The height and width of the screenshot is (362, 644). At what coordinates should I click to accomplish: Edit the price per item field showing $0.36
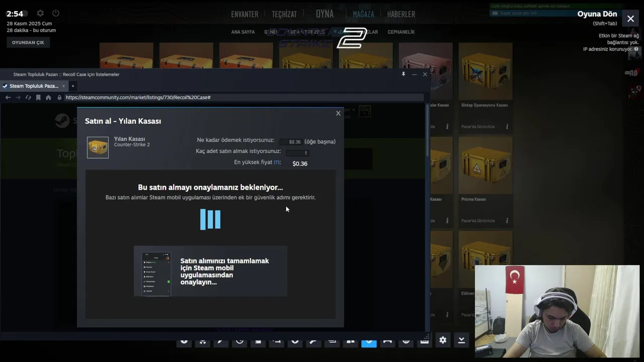(x=291, y=142)
